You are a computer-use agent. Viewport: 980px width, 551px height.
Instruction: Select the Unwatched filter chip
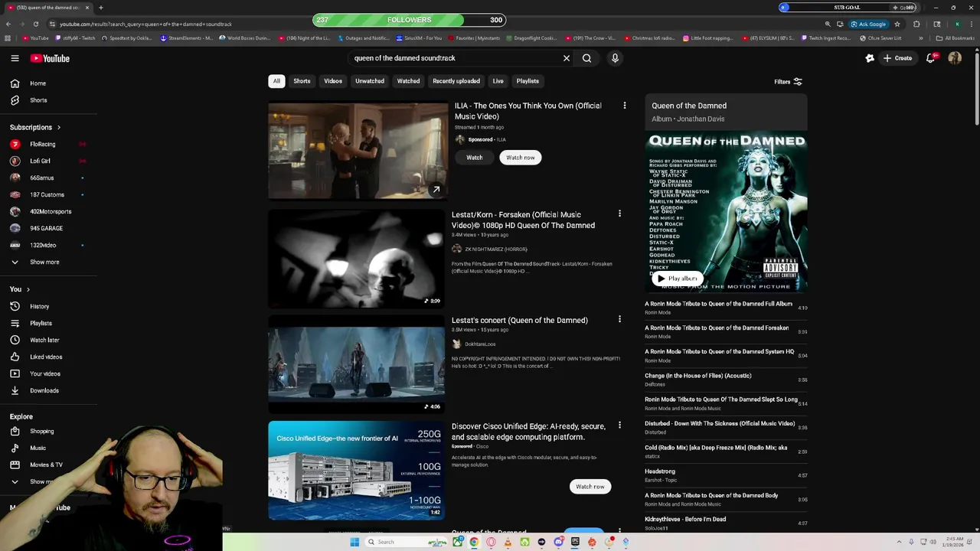tap(370, 81)
